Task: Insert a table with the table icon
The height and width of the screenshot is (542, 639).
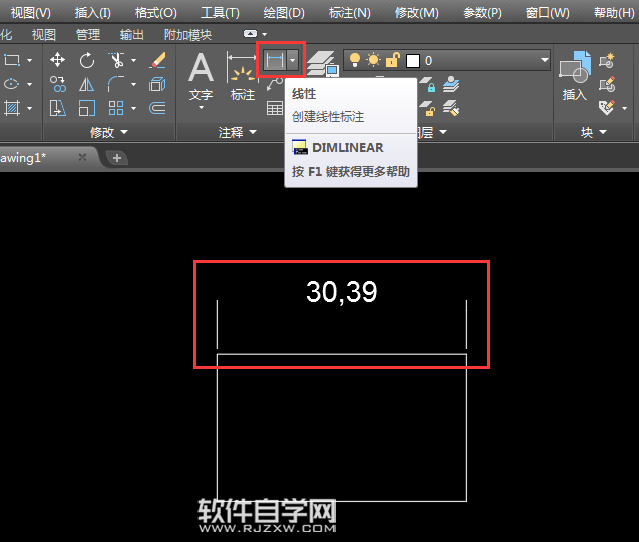Action: 275,108
